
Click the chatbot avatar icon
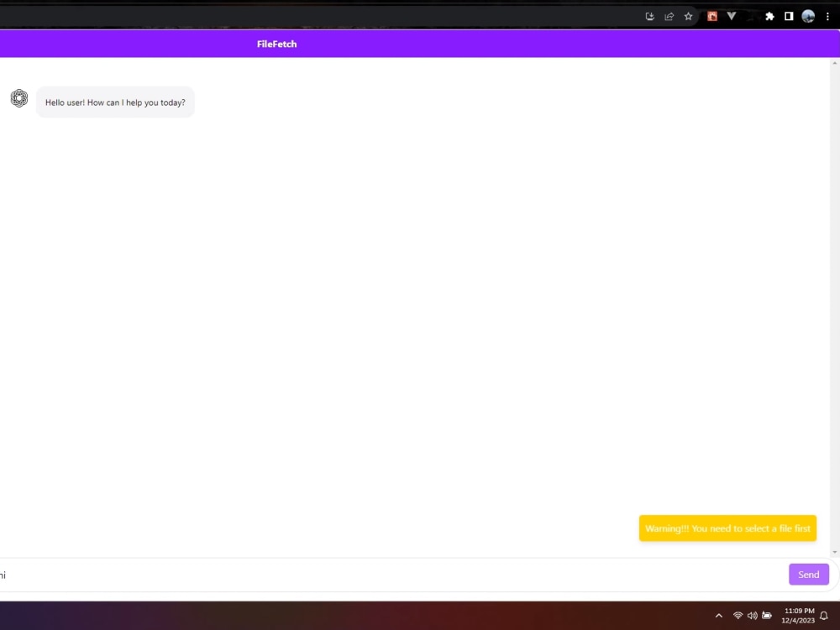pos(19,98)
